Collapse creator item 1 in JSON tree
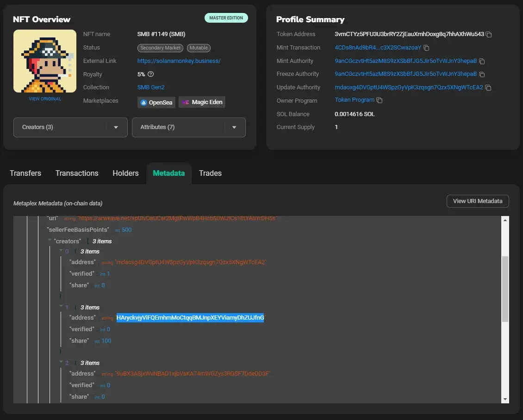 (61, 307)
